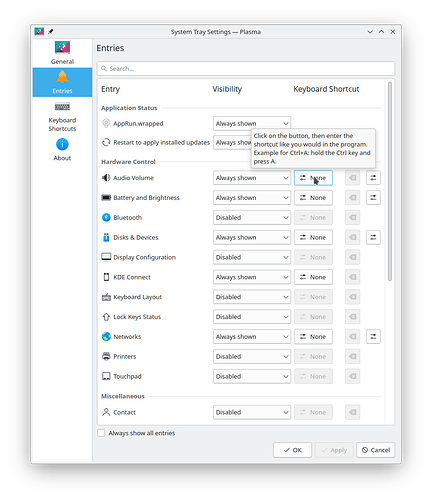The width and height of the screenshot is (431, 500).
Task: Open Touchpad visibility dropdown
Action: click(x=252, y=376)
